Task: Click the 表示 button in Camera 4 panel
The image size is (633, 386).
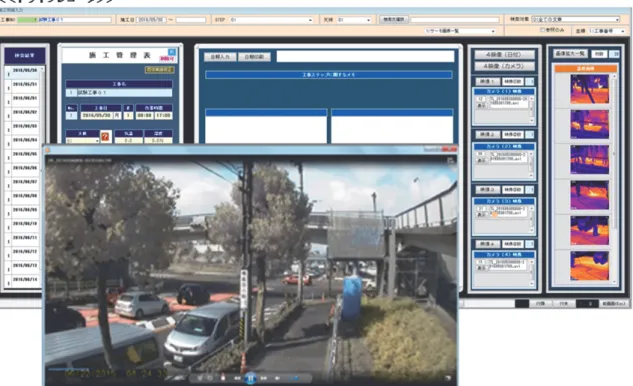Action: pyautogui.click(x=481, y=268)
